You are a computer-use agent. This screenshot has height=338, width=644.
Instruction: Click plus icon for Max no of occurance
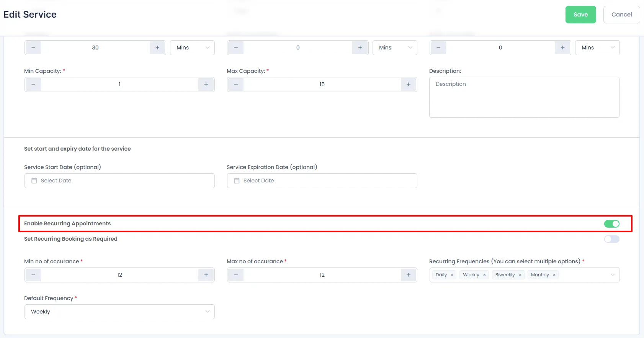pos(409,275)
